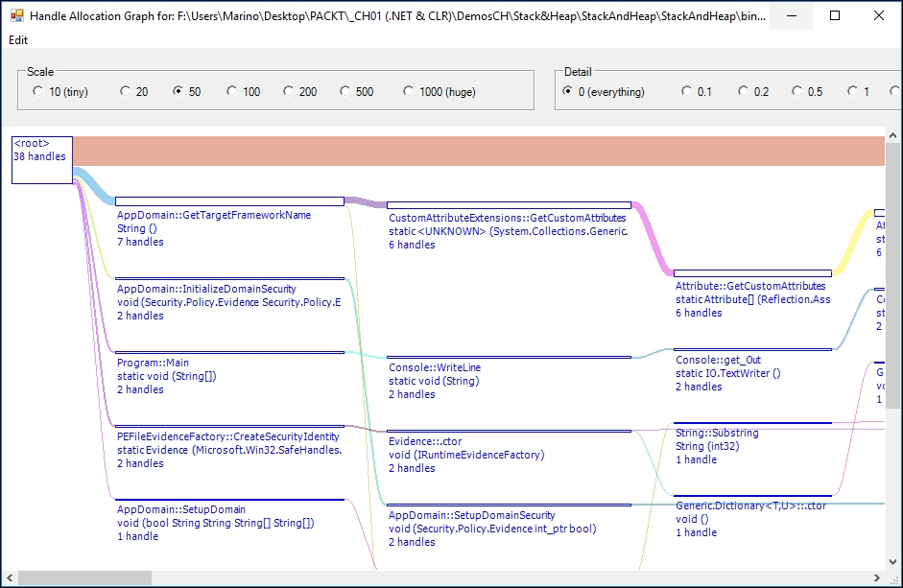Screen dimensions: 903x588
Task: Pick the 500 scale radio button
Action: tap(356, 91)
